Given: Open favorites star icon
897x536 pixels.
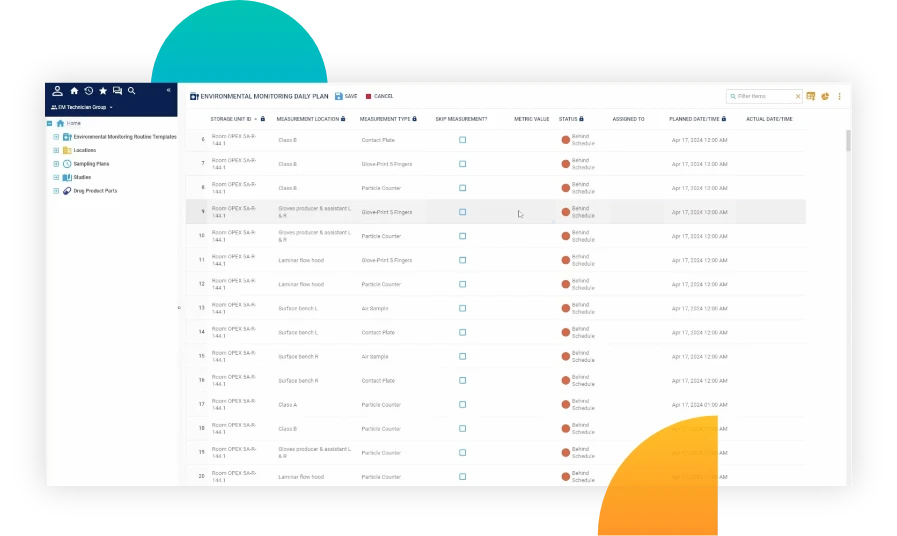Looking at the screenshot, I should [103, 91].
